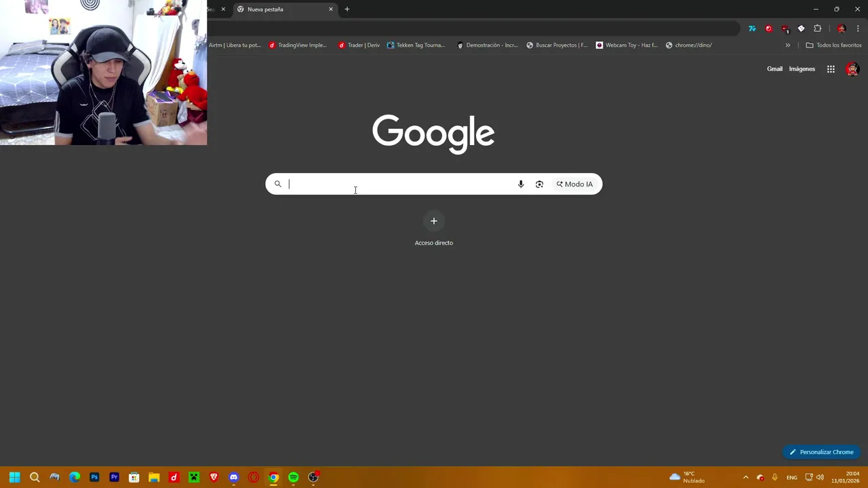The image size is (868, 488).
Task: Click the tray cloud sync icon
Action: click(760, 477)
